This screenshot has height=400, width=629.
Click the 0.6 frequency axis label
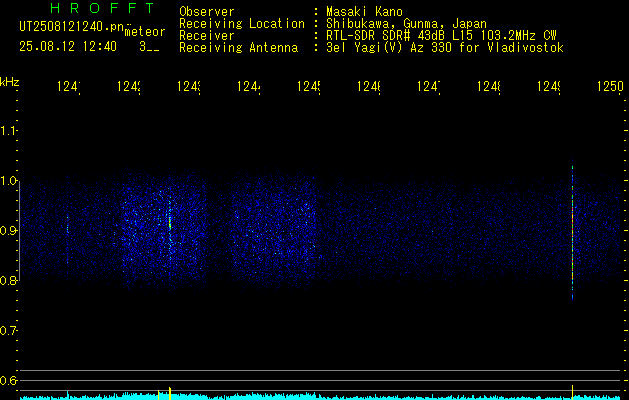click(x=9, y=380)
